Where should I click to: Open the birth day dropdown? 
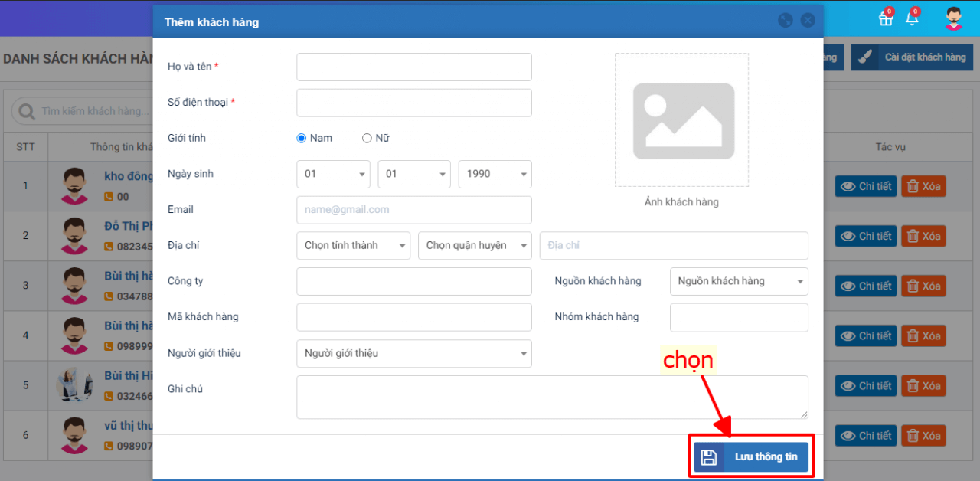333,175
